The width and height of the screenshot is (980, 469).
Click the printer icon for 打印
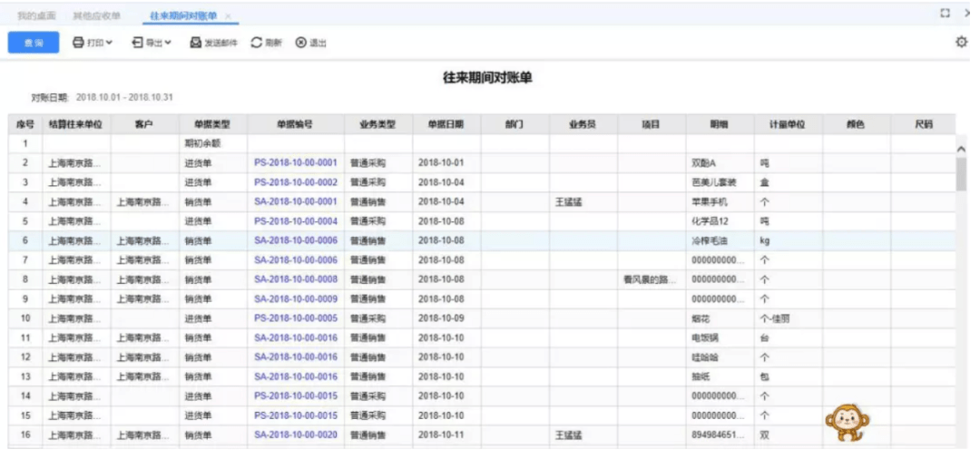coord(78,43)
